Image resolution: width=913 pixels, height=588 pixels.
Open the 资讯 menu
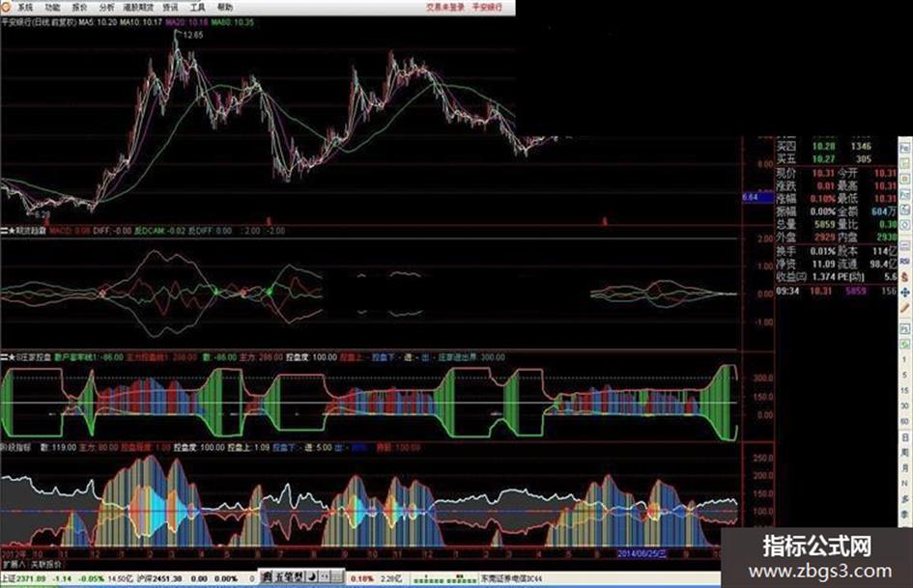170,8
